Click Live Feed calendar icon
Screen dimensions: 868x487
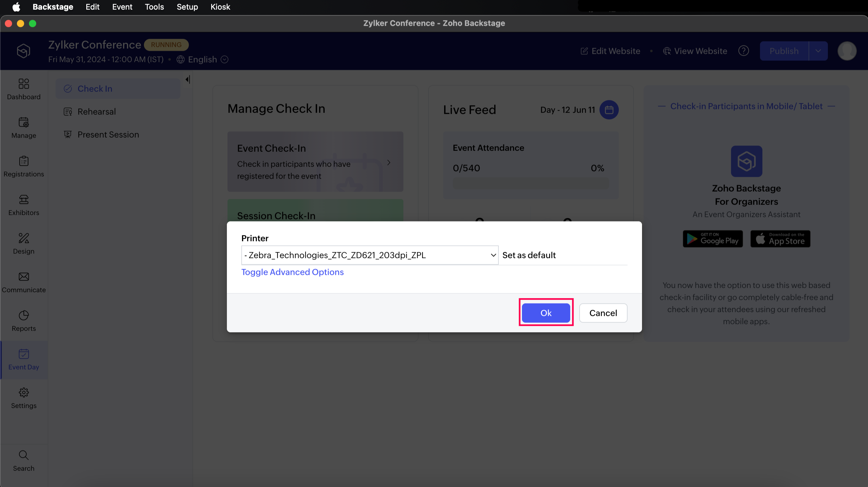point(609,110)
